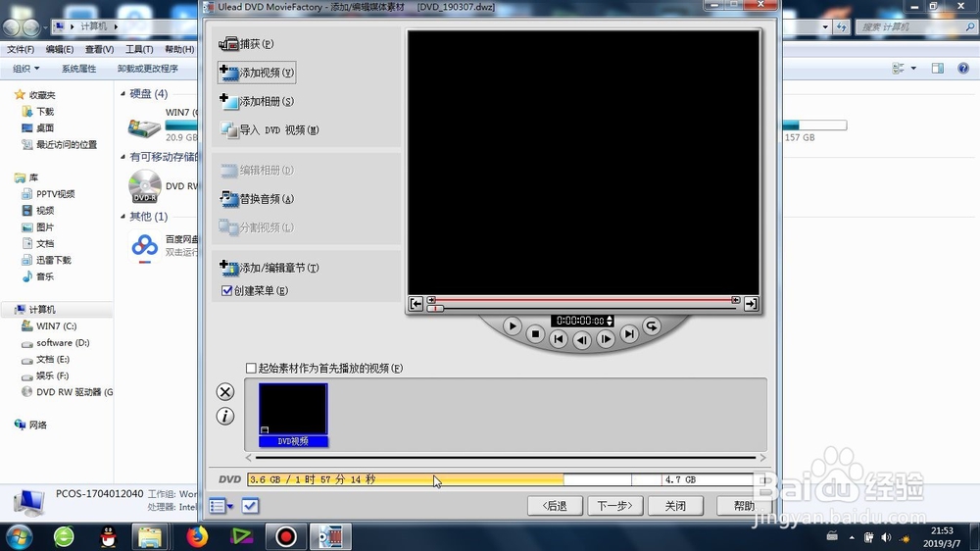
Task: Enable first-play video (起始素材) checkbox
Action: [251, 369]
